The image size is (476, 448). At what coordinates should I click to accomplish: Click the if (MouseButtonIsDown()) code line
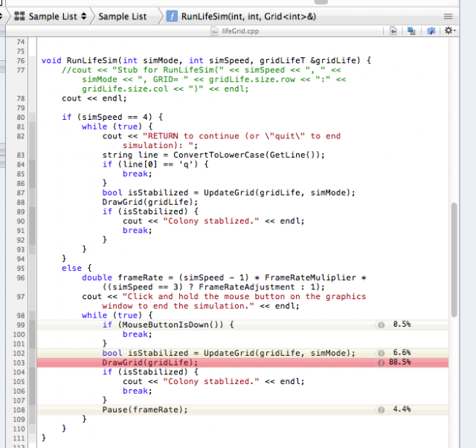click(168, 324)
